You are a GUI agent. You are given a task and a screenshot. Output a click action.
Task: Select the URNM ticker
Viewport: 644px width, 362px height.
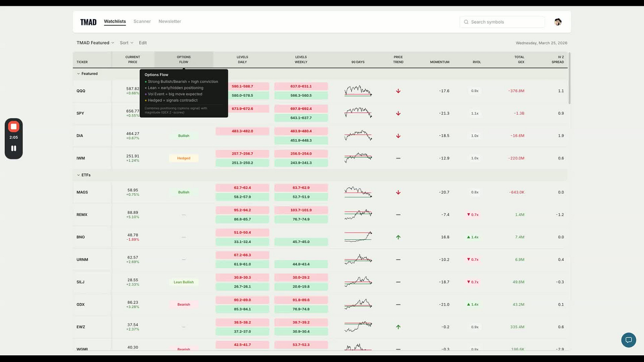(82, 260)
